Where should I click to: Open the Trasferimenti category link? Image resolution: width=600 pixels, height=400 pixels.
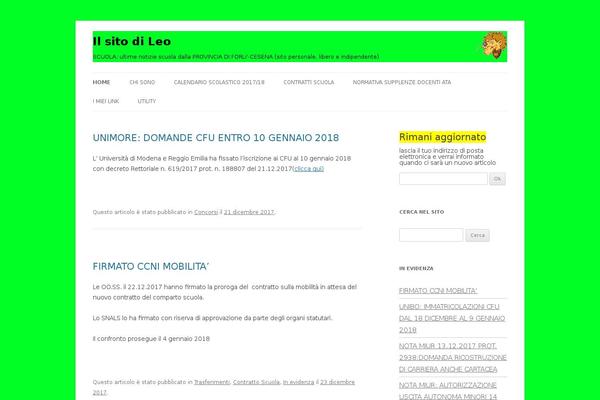212,382
